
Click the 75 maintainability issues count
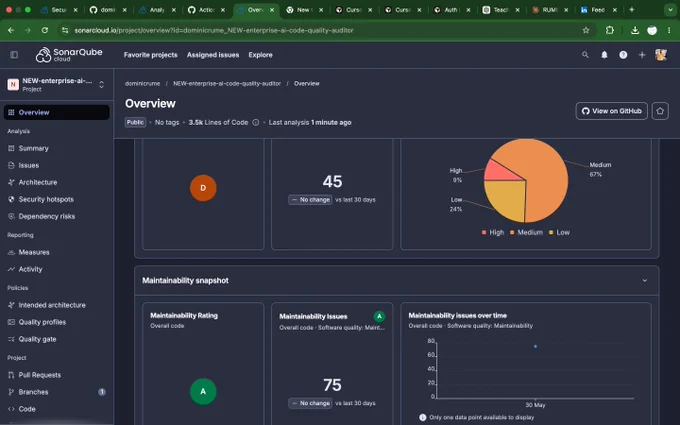coord(332,385)
